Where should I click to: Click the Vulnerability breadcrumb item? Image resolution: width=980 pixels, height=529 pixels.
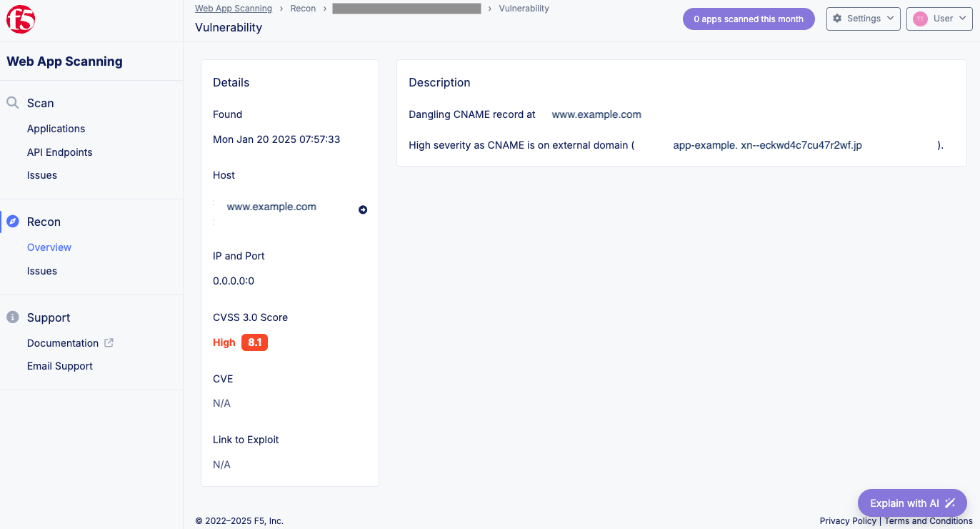524,9
